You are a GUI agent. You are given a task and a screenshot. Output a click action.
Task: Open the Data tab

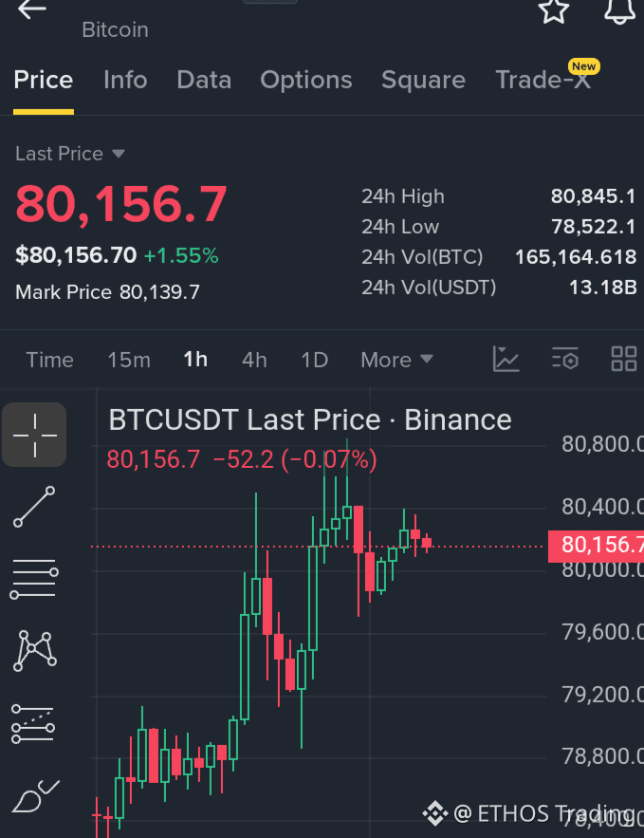[x=204, y=80]
